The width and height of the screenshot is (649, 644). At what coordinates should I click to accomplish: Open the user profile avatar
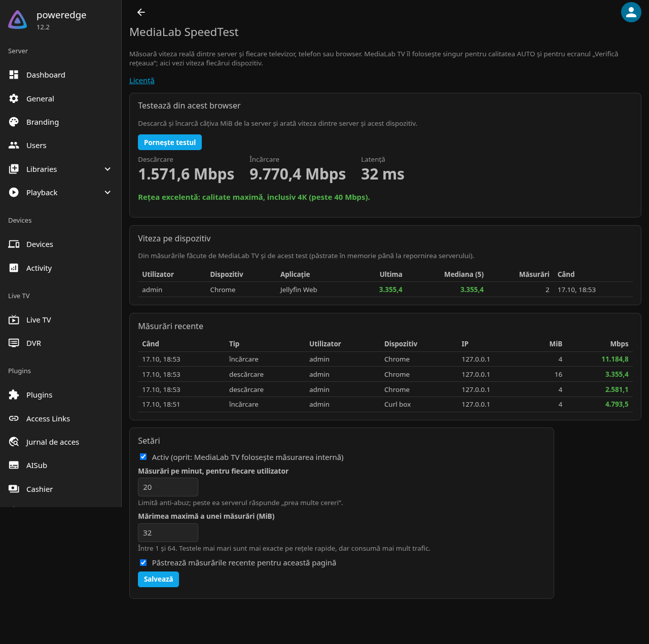[631, 12]
